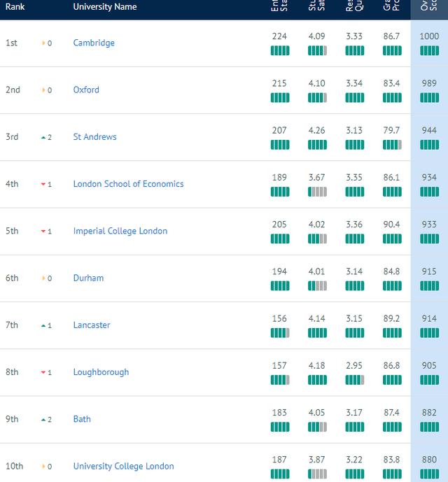Image resolution: width=448 pixels, height=482 pixels.
Task: Click Cambridge entry standards value 224
Action: click(279, 36)
